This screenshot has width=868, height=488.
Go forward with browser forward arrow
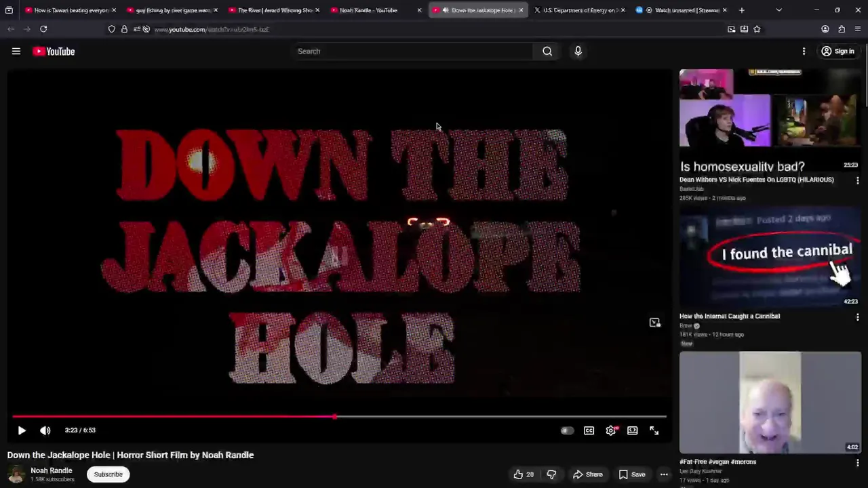(27, 29)
